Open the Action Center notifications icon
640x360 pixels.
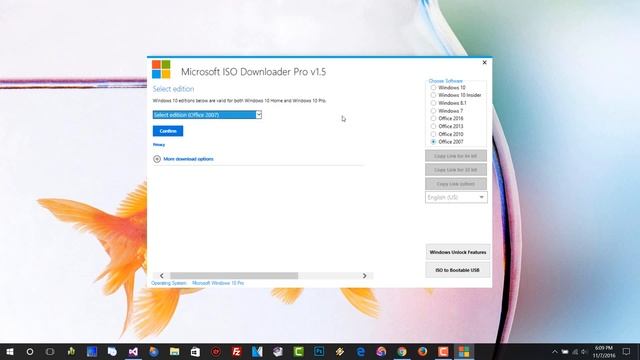click(x=626, y=351)
